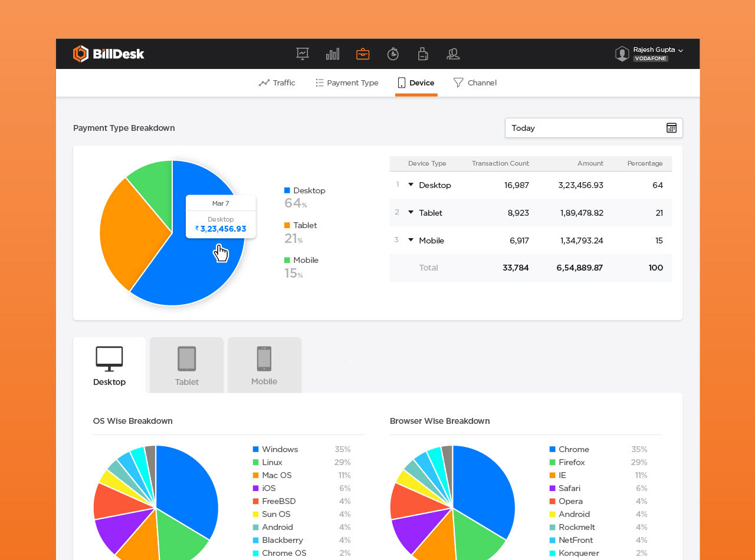Click the orange Tablet legend swatch
The width and height of the screenshot is (755, 560).
click(x=287, y=225)
